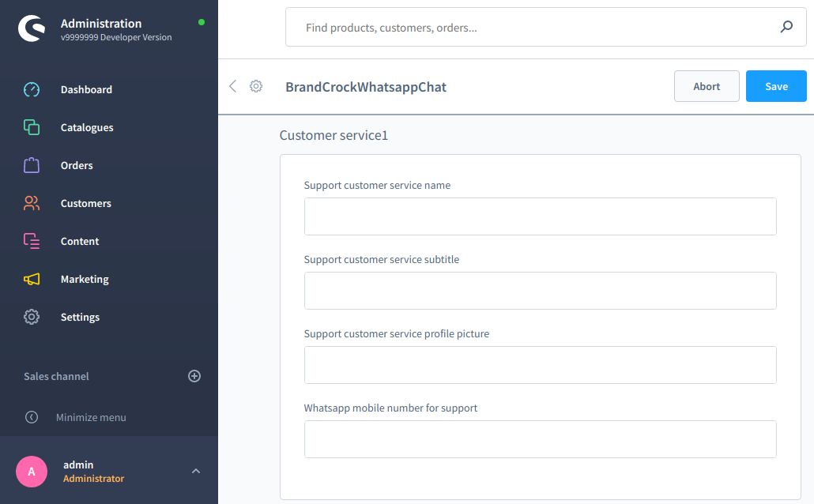Screen dimensions: 814x504
Task: Click the Customers people icon
Action: coord(32,203)
